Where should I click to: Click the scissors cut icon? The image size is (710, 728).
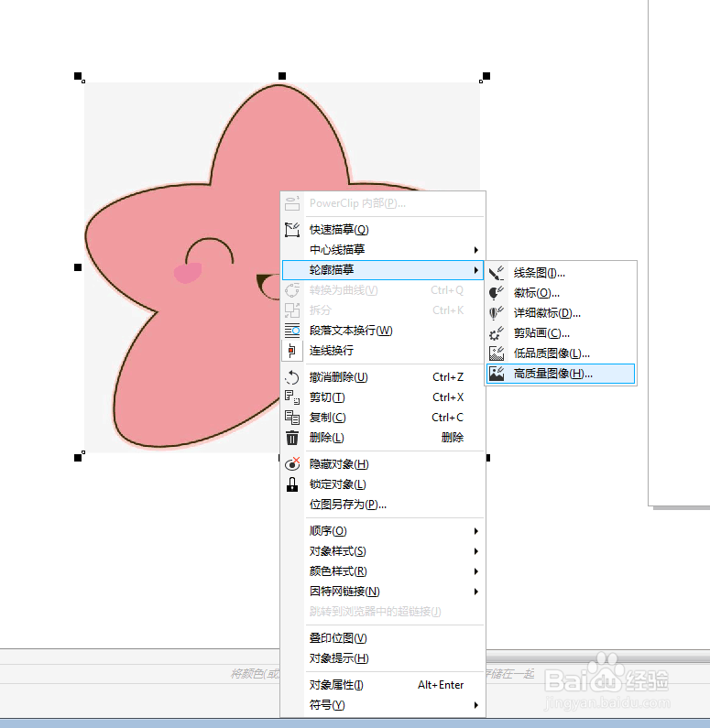pyautogui.click(x=292, y=397)
